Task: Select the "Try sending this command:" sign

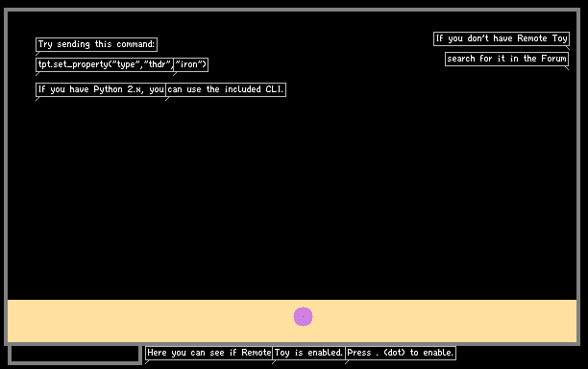Action: (x=96, y=44)
